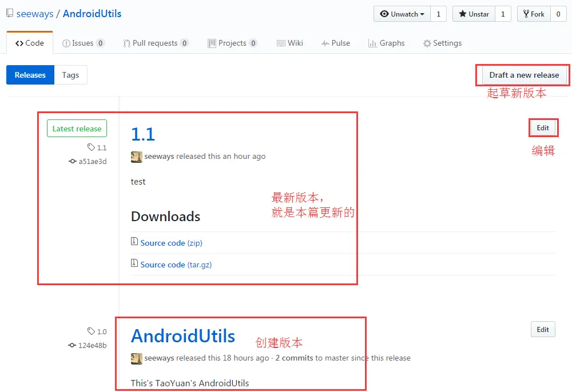
Task: Switch to the Code tab
Action: (x=30, y=43)
